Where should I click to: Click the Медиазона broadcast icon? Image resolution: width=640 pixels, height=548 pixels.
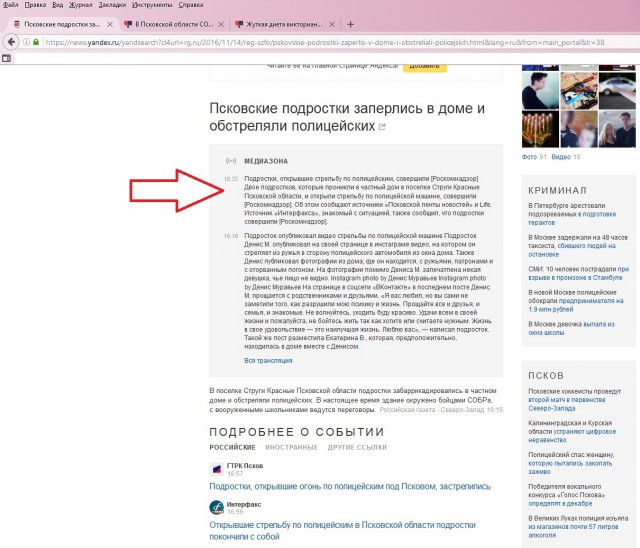tap(231, 161)
